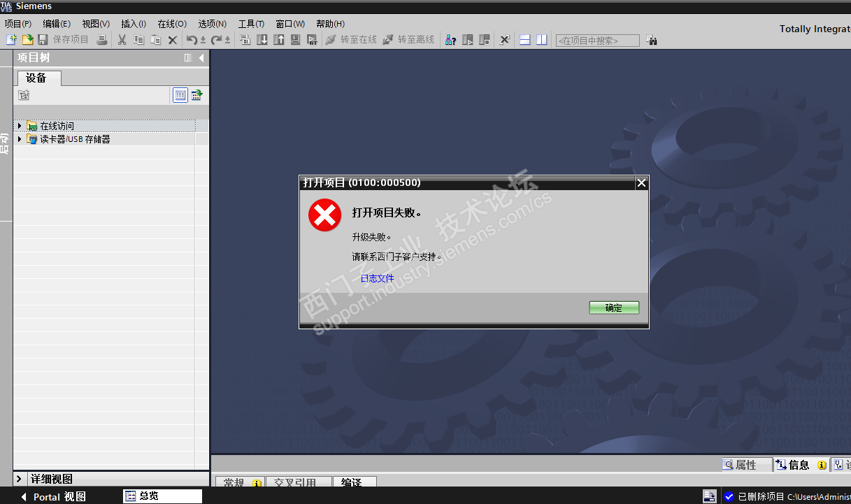Collapse the 项目树 panel with arrow
The width and height of the screenshot is (851, 504).
point(201,58)
